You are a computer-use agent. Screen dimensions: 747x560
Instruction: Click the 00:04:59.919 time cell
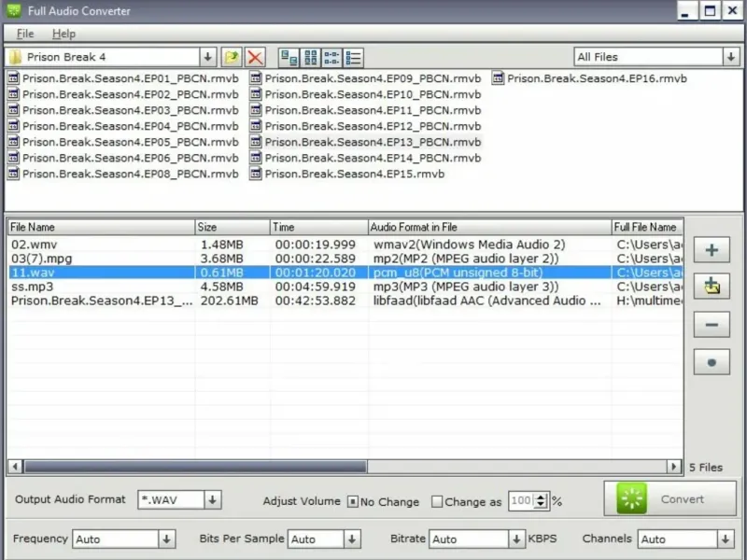tap(315, 287)
